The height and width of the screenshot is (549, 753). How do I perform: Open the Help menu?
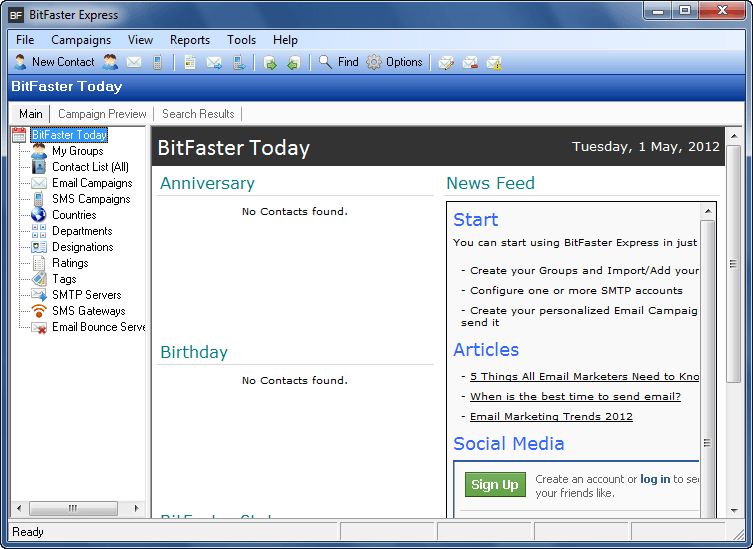point(285,40)
